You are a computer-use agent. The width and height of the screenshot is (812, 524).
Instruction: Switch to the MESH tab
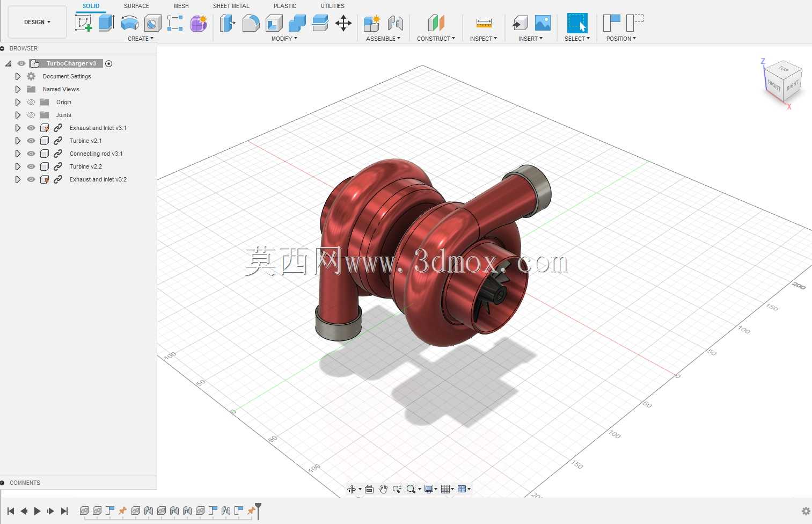(x=181, y=6)
